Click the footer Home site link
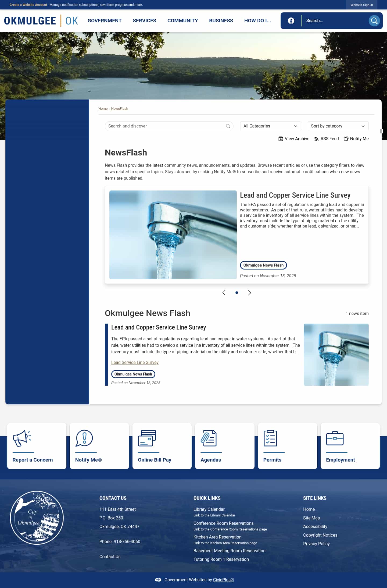This screenshot has height=588, width=387. tap(309, 509)
